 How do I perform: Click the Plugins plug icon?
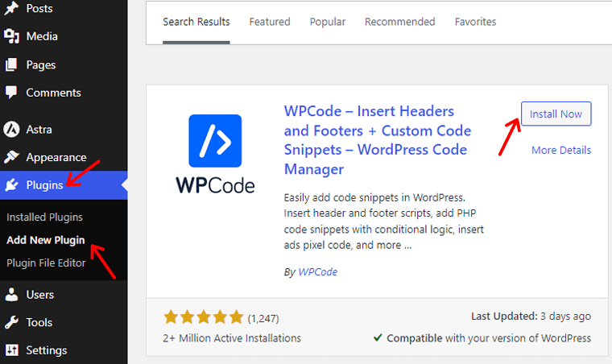12,185
